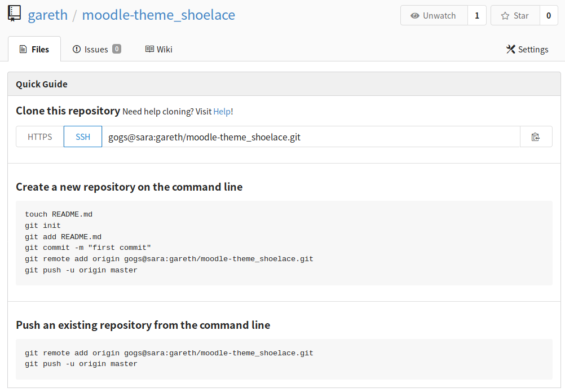This screenshot has width=565, height=392.
Task: Open the moodle-theme_shoelace repository link
Action: coord(158,15)
